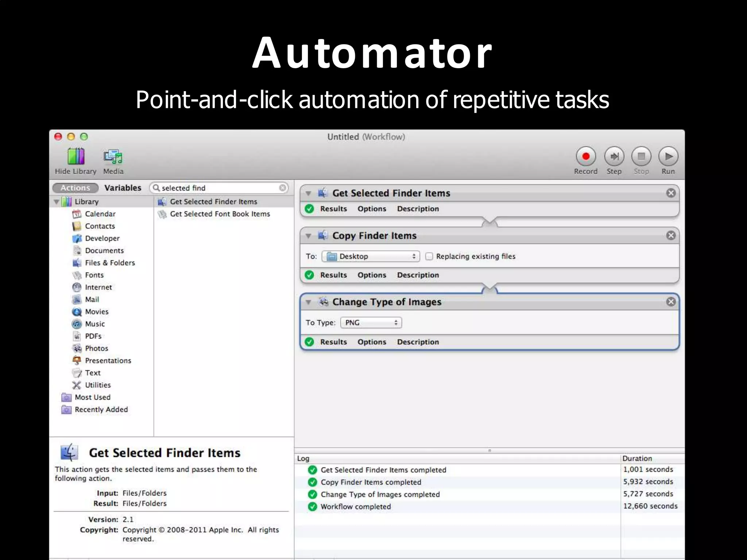The height and width of the screenshot is (560, 747).
Task: Collapse the Get Selected Finder Items action
Action: pyautogui.click(x=309, y=193)
